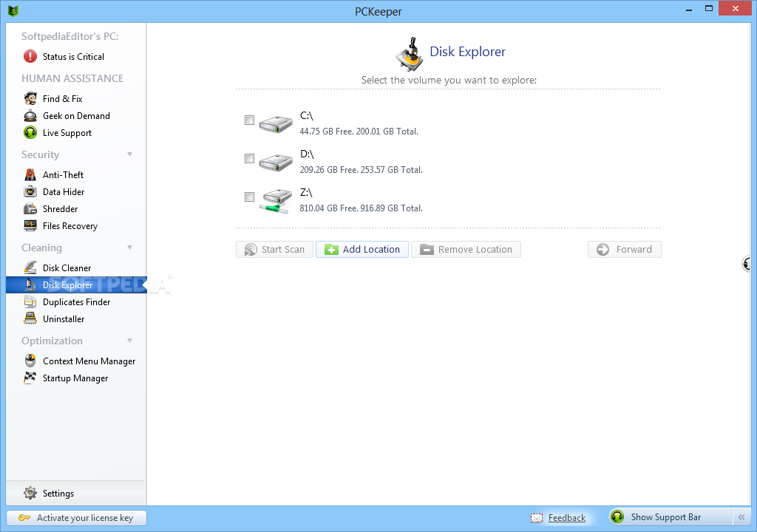Check the D:\ volume checkbox

click(249, 158)
